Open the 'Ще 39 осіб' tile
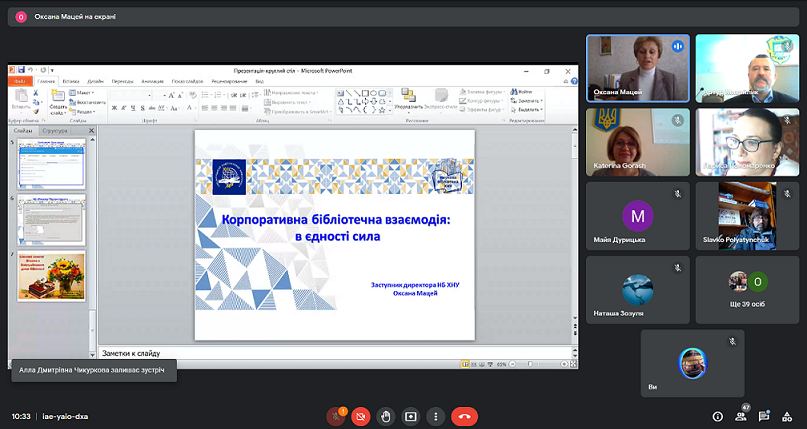Viewport: 807px width, 429px height. tap(747, 290)
